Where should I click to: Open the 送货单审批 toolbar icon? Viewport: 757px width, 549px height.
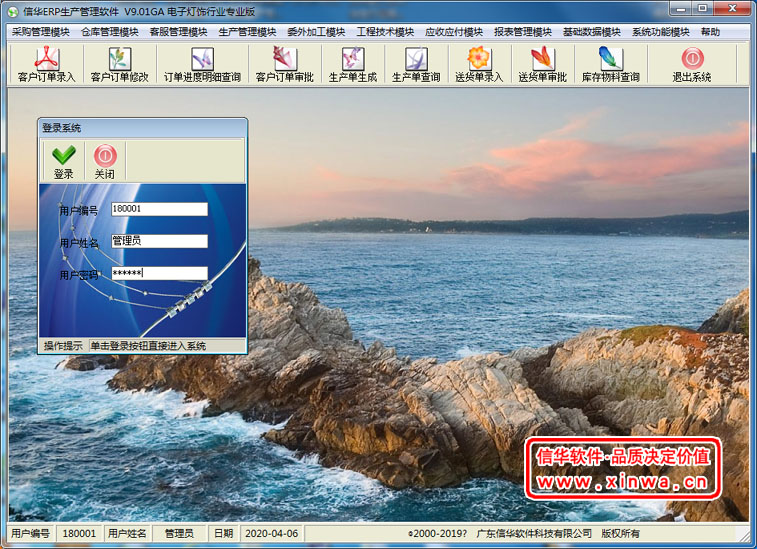(543, 64)
